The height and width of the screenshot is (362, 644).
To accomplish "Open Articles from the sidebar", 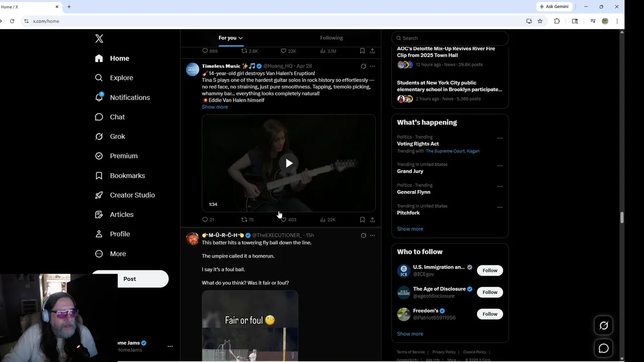I will tap(114, 215).
